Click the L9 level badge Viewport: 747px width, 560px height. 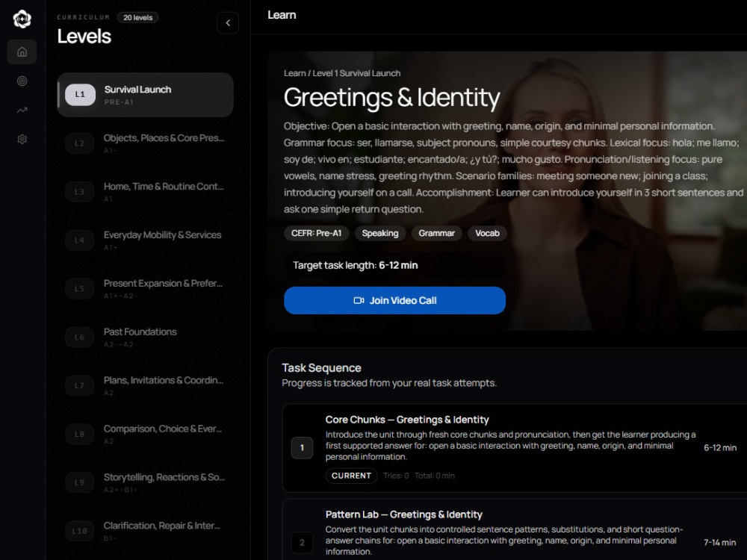80,482
